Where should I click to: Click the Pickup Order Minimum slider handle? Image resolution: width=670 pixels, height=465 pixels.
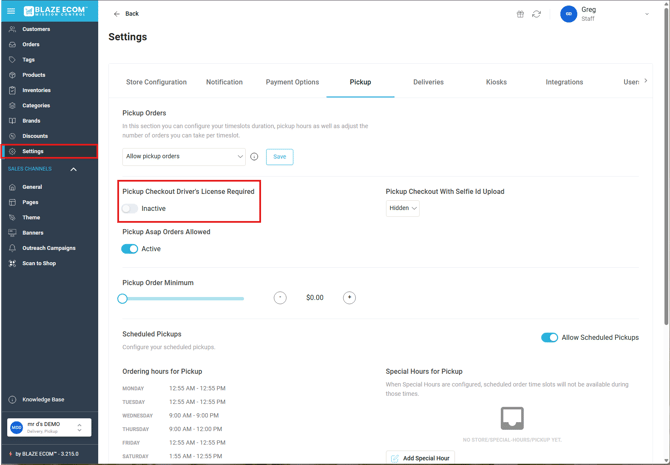(123, 298)
